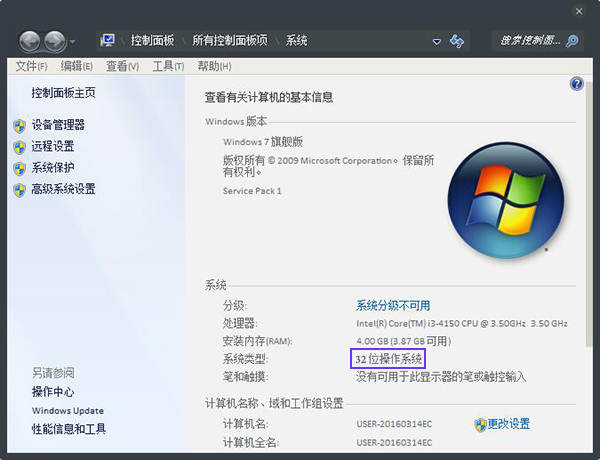The image size is (600, 460).
Task: Open 性能信息和工具 link
Action: coord(69,429)
